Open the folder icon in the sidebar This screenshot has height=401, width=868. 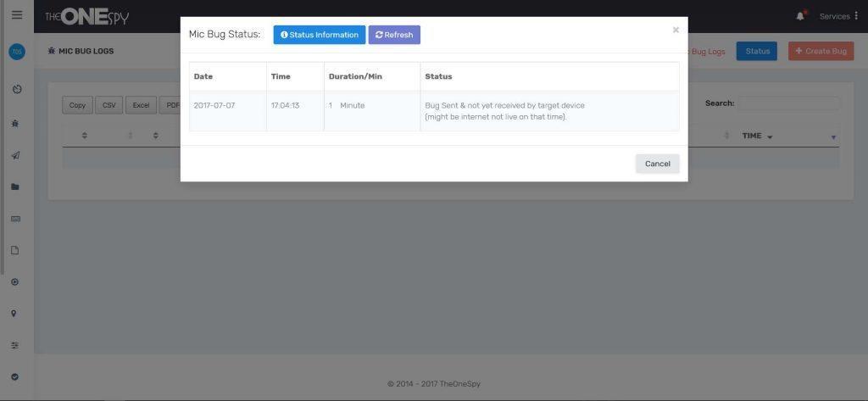[x=15, y=187]
